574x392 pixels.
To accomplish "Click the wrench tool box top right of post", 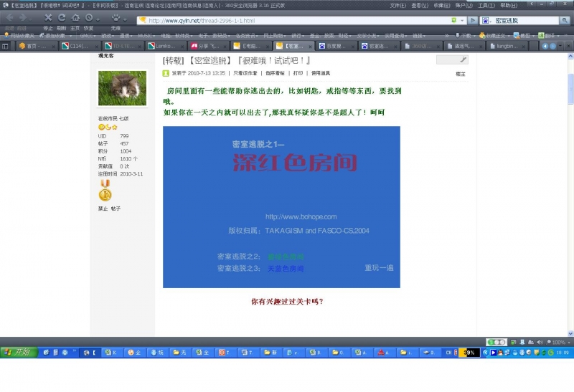I will (x=452, y=59).
